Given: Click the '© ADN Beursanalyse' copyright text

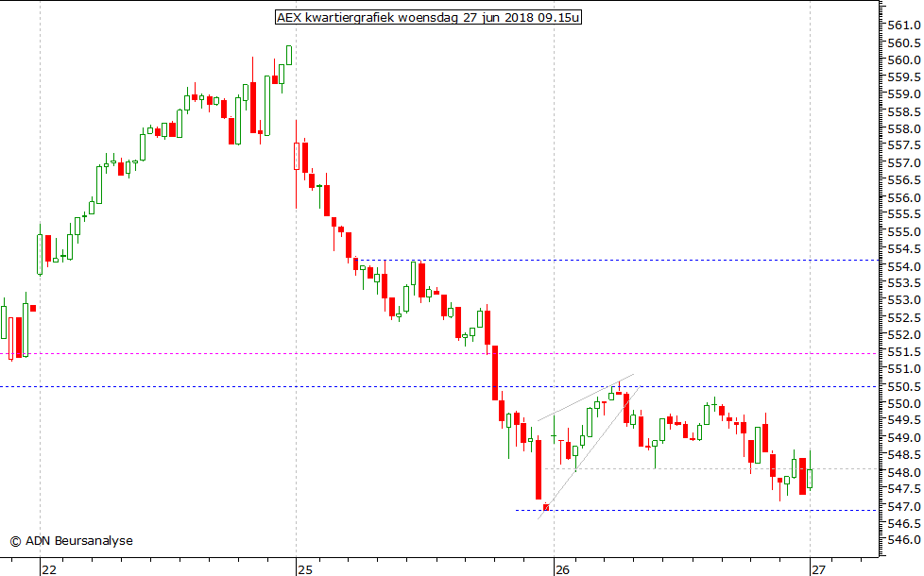Looking at the screenshot, I should (x=71, y=541).
